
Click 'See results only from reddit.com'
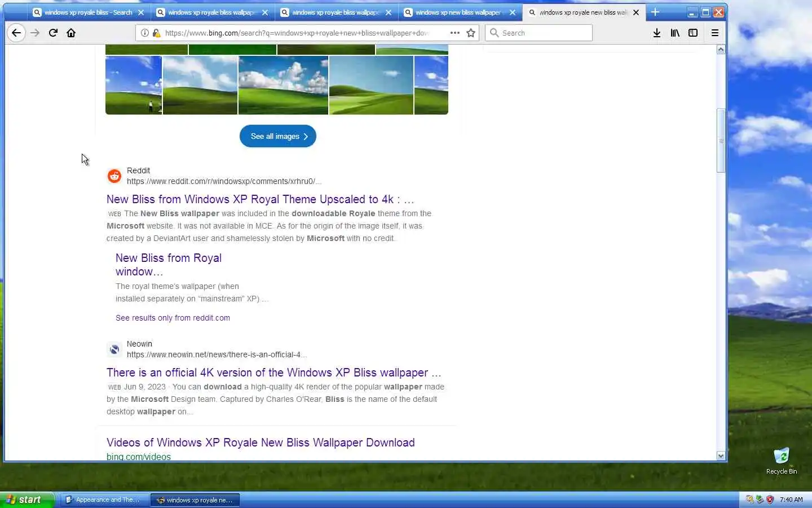173,318
